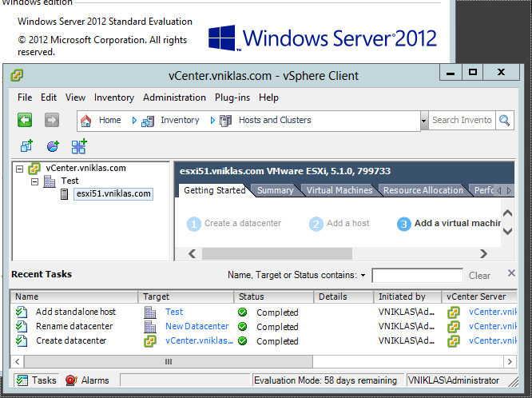Click the Test datacenter icon in tree

50,181
